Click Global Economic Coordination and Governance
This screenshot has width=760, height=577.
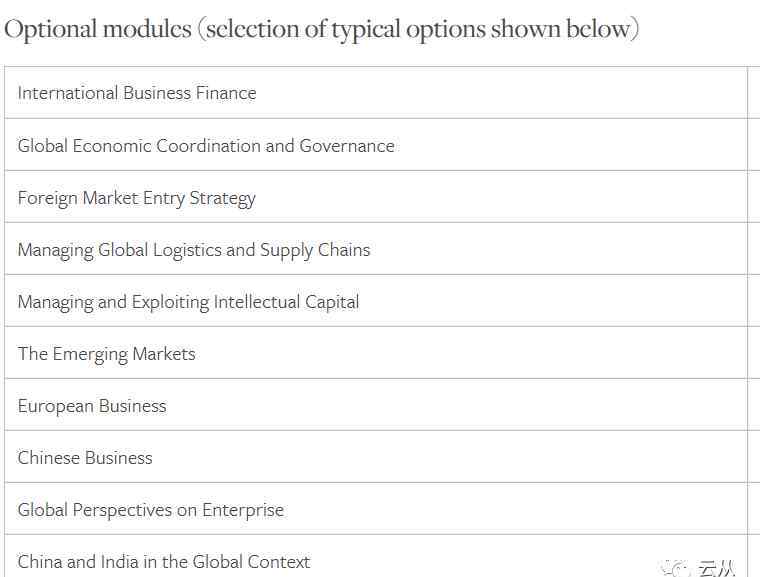coord(206,145)
